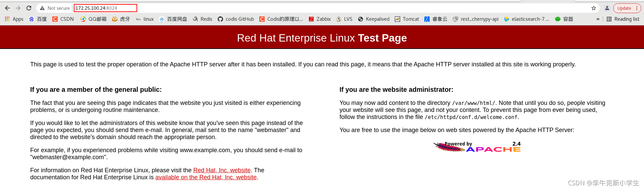
Task: Click the heading 'If you are the website administrator:'
Action: pos(396,89)
